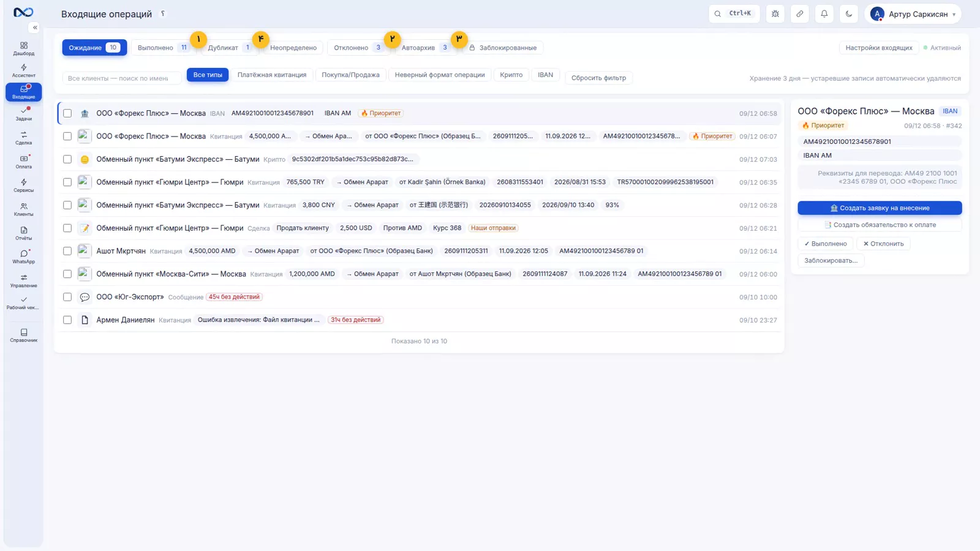Click the bank icon in IBAN row
The image size is (980, 551).
coord(85,113)
